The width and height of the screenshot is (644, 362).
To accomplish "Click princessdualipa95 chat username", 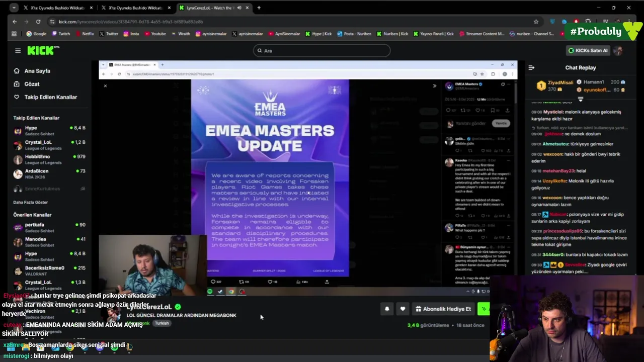I will click(x=562, y=231).
